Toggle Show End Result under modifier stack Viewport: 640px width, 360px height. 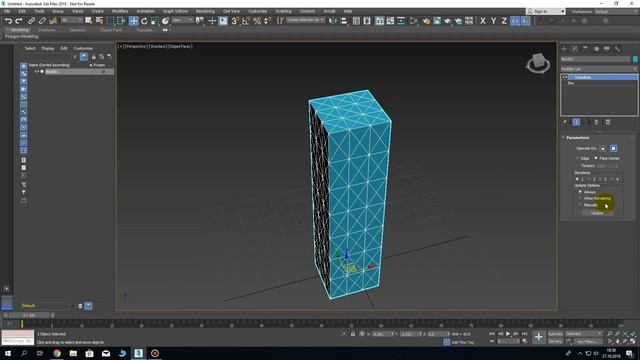click(576, 122)
